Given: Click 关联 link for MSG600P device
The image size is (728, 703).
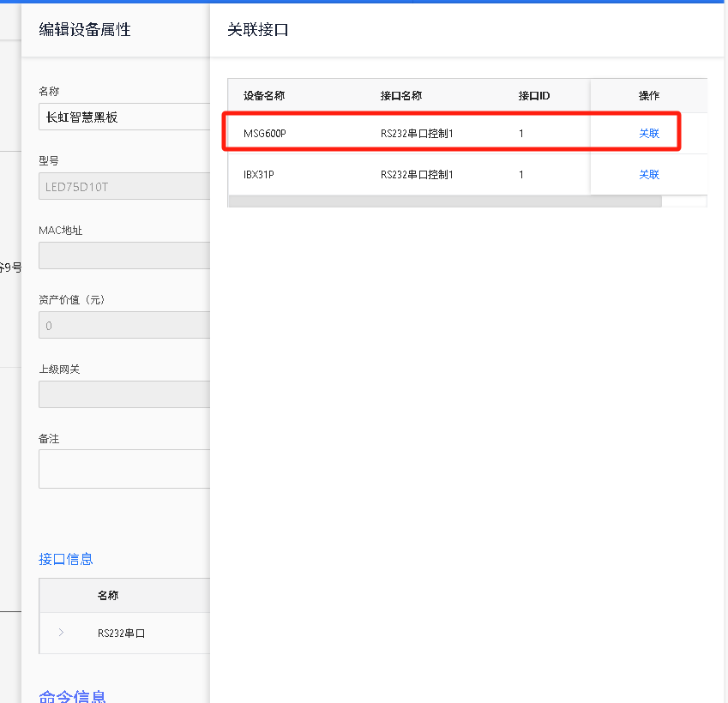Looking at the screenshot, I should [649, 134].
